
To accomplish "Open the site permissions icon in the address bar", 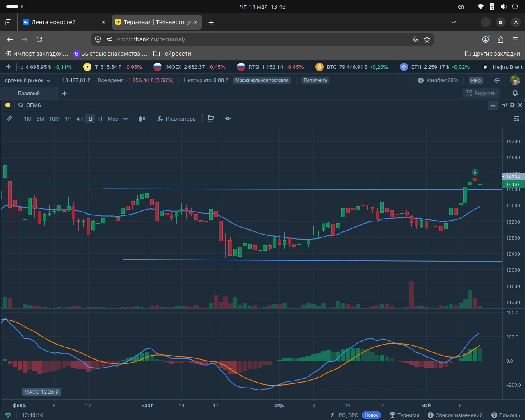I will pos(110,39).
